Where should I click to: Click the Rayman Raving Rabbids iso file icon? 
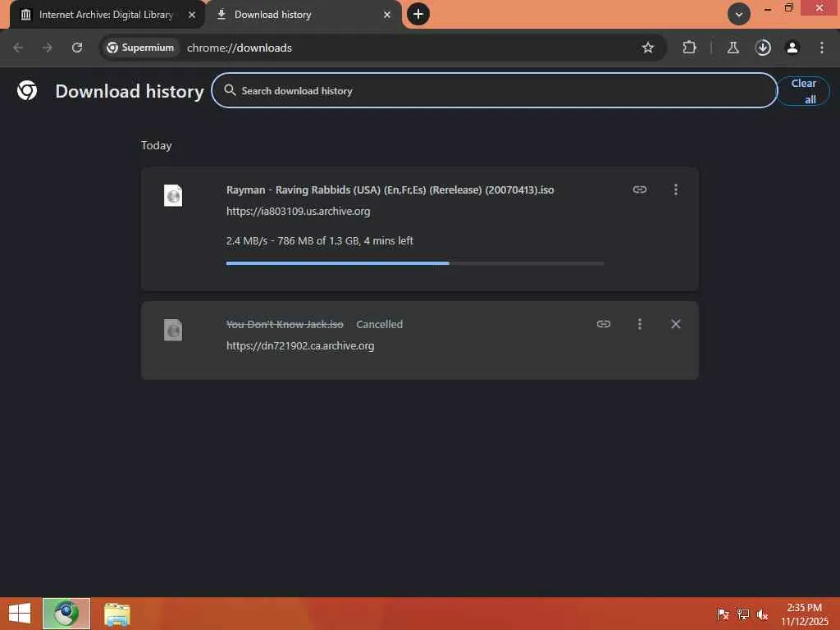173,195
